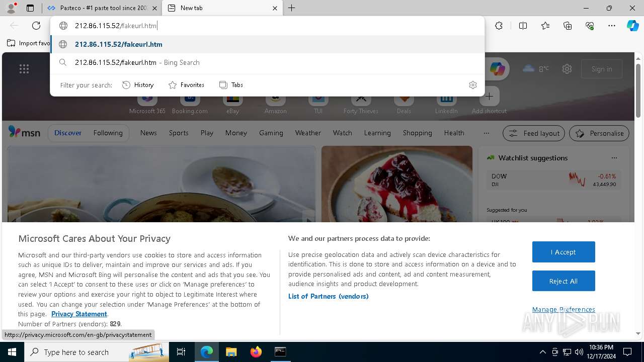Open the Feed layout options
This screenshot has width=644, height=362.
click(x=534, y=133)
